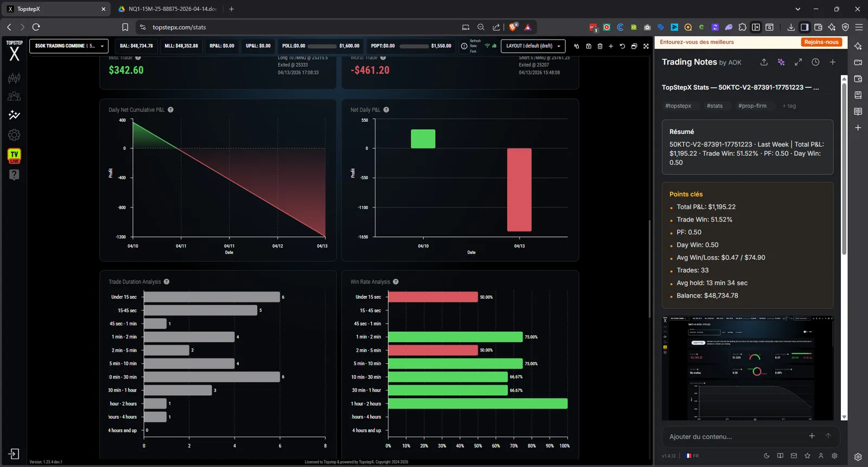Viewport: 868px width, 467px height.
Task: Open Trading Notes history clock icon
Action: point(815,62)
